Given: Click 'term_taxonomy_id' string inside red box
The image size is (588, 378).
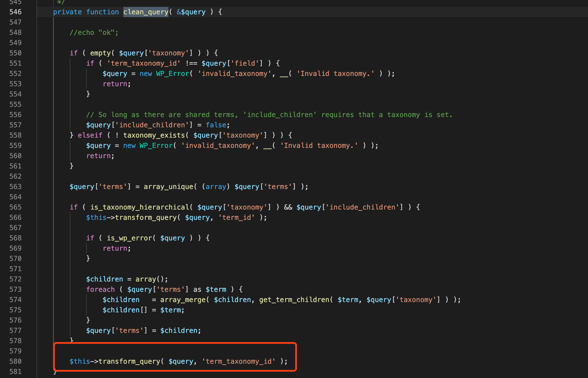Looking at the screenshot, I should [x=239, y=361].
